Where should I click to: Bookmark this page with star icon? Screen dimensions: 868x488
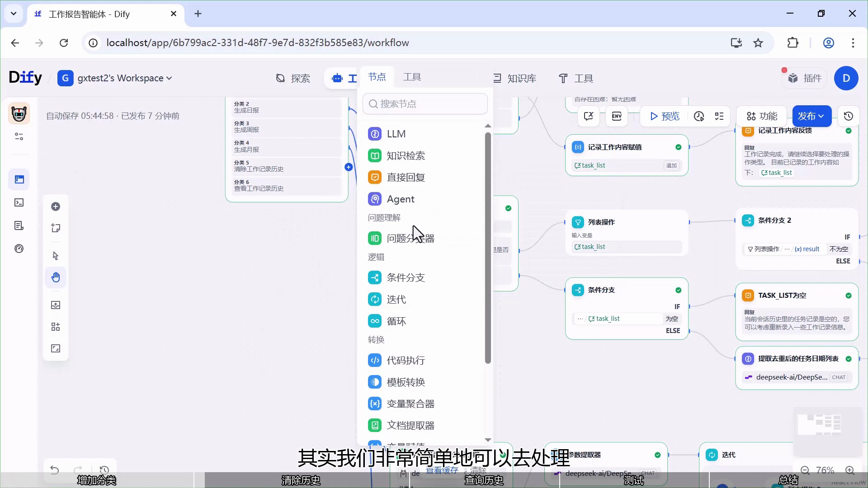[758, 43]
